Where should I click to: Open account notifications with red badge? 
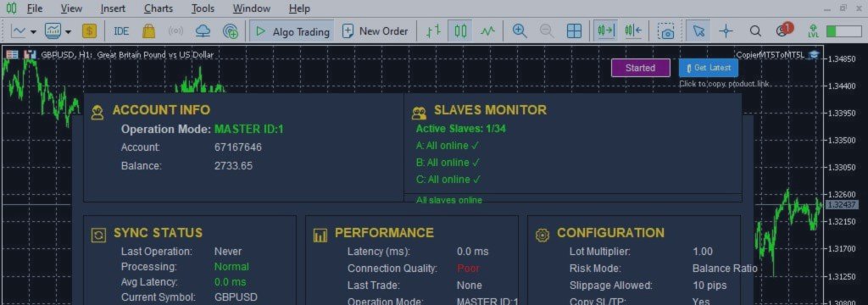point(784,30)
